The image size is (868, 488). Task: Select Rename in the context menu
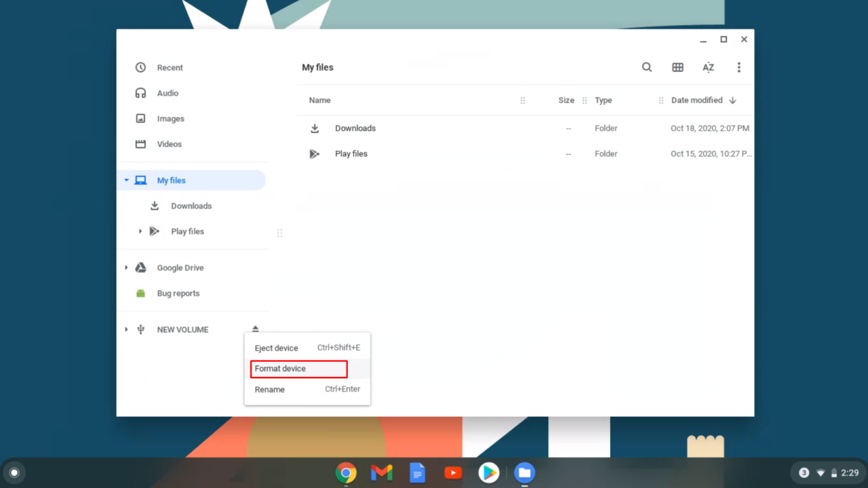click(x=269, y=389)
